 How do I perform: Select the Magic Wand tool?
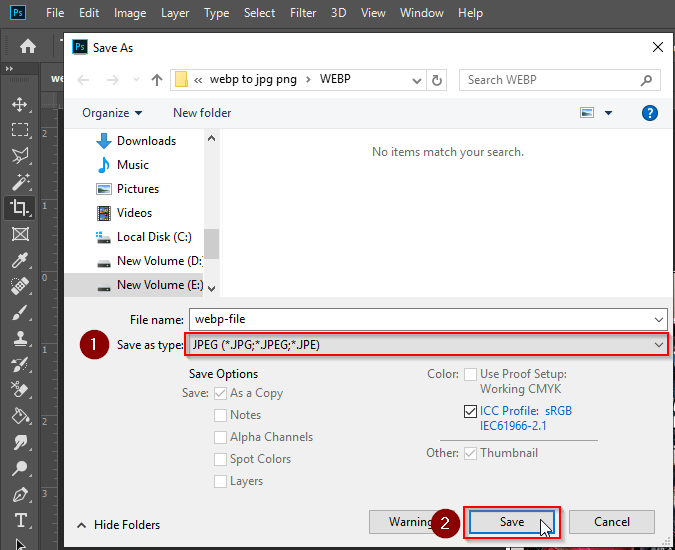[x=19, y=182]
